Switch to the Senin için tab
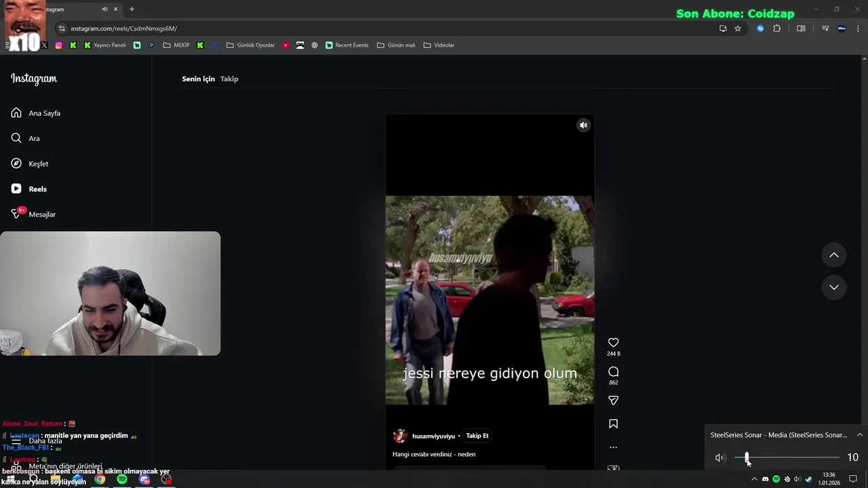Viewport: 868px width, 488px height. click(x=198, y=79)
